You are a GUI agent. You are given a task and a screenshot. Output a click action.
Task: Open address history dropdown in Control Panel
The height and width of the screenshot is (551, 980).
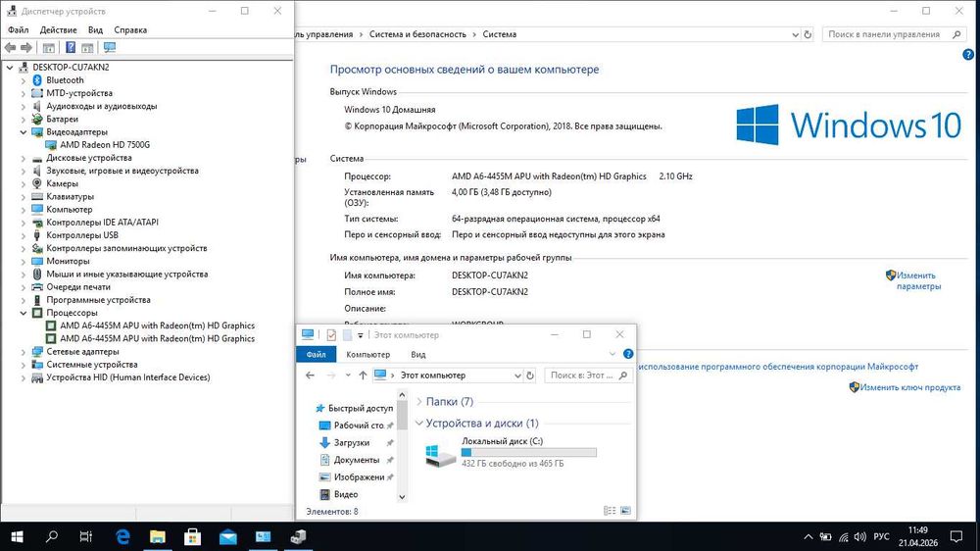795,35
